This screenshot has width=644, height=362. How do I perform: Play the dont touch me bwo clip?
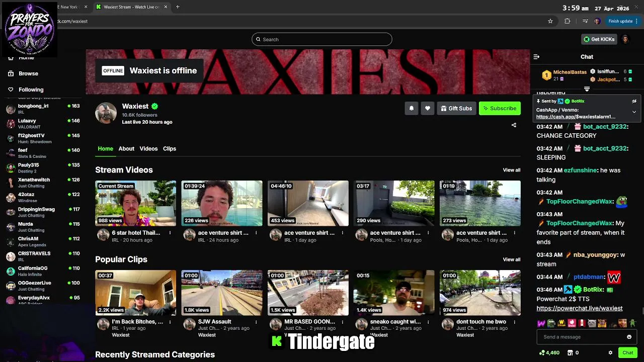(480, 293)
